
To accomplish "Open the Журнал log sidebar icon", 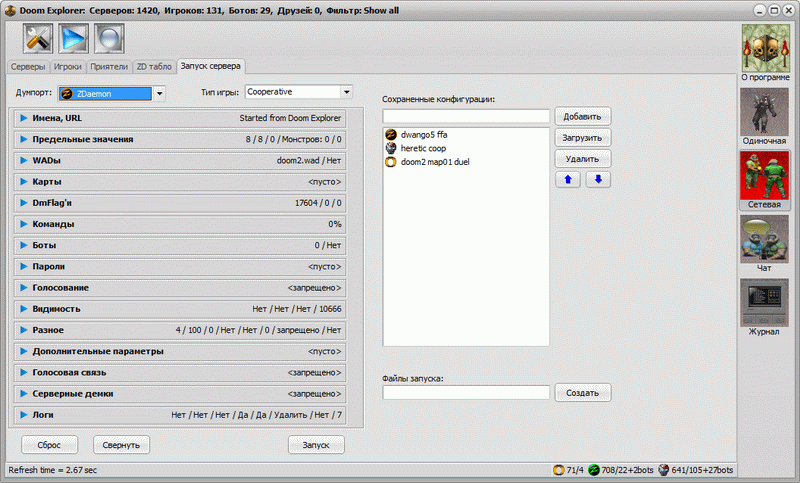I will 764,302.
